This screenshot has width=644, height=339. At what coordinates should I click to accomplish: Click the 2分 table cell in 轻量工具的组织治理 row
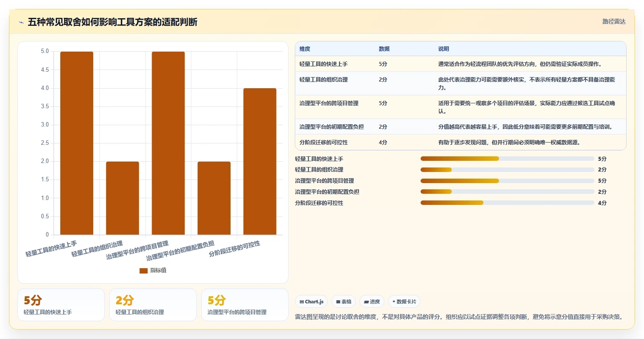383,80
